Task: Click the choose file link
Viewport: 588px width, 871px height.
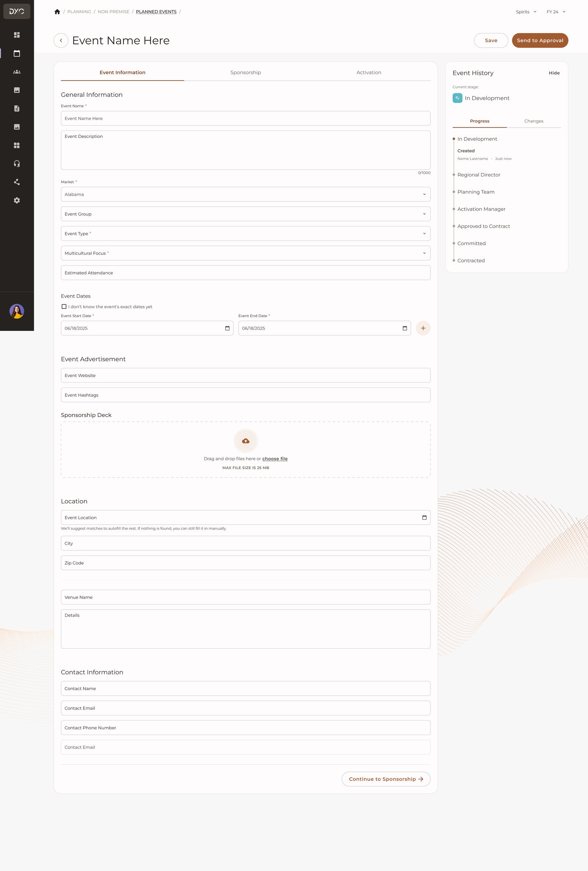Action: click(x=275, y=459)
